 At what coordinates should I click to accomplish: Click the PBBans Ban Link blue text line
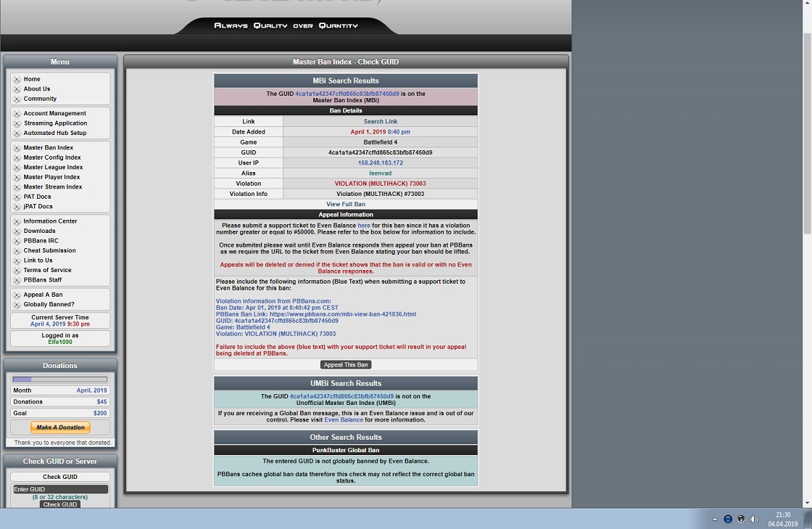316,314
